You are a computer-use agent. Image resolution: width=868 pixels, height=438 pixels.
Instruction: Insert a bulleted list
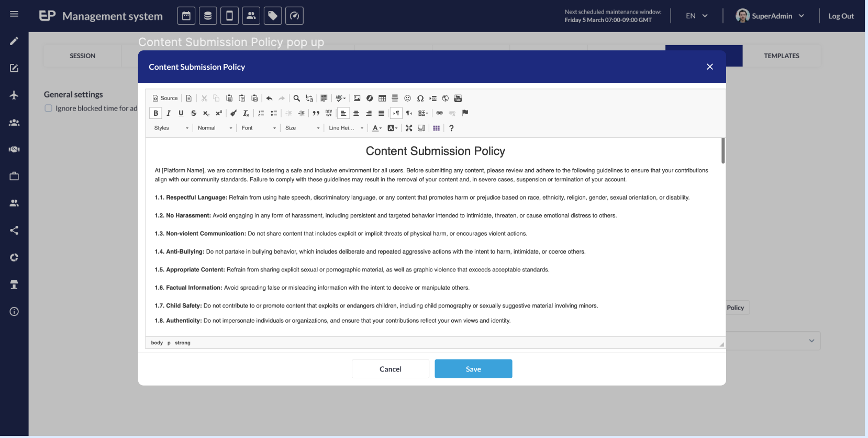(274, 113)
